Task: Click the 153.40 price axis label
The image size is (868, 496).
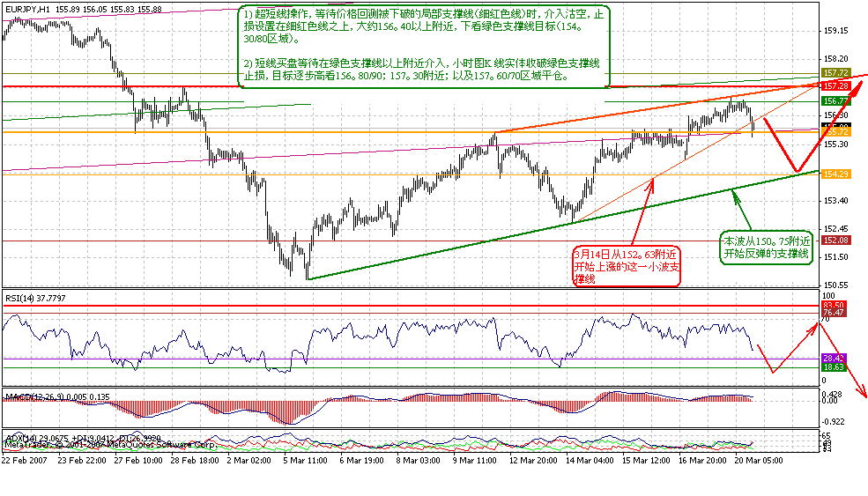Action: click(x=836, y=200)
